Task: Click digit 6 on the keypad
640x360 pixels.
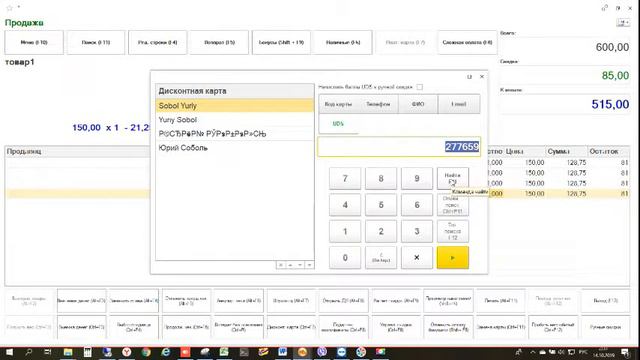Action: [x=417, y=205]
